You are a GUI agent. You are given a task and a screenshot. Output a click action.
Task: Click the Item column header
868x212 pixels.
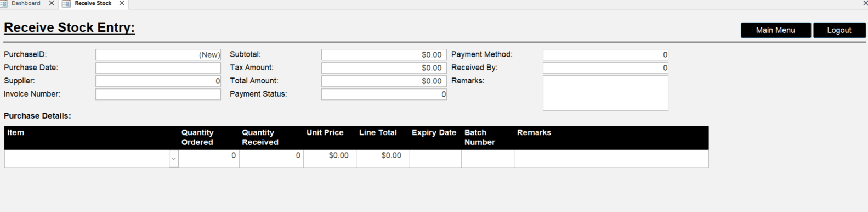16,133
